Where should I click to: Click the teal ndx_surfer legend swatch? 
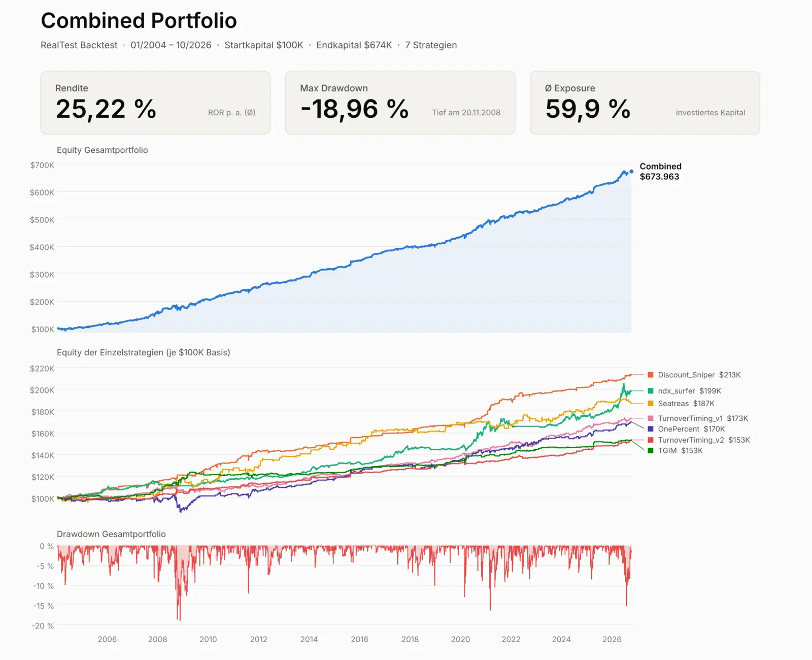(x=651, y=391)
